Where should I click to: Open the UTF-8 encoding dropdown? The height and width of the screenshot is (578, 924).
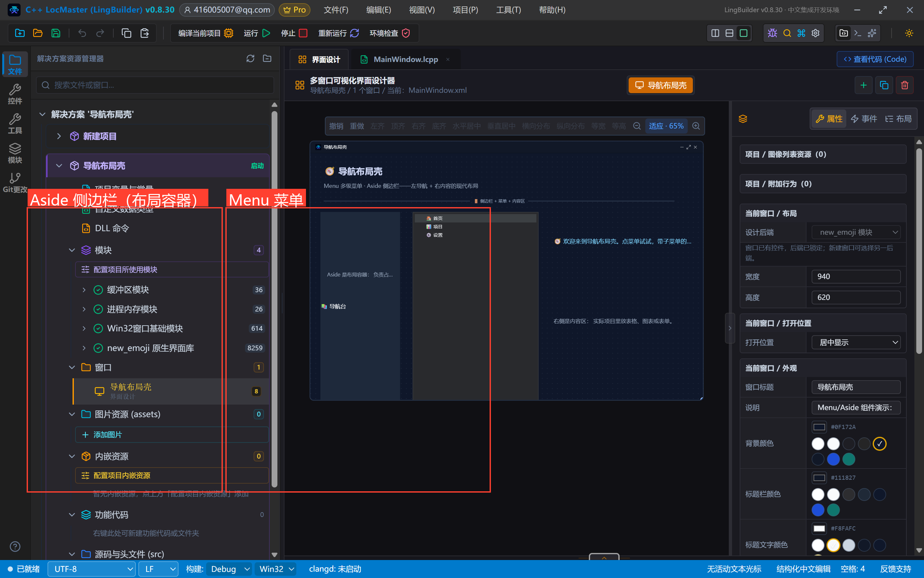pyautogui.click(x=91, y=569)
